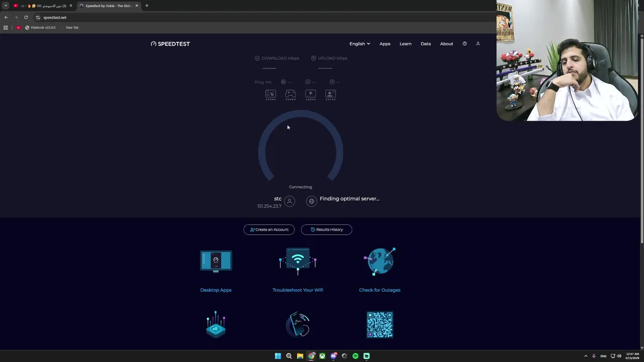Open the YouTube bookmark icon
The height and width of the screenshot is (362, 644).
(18, 28)
